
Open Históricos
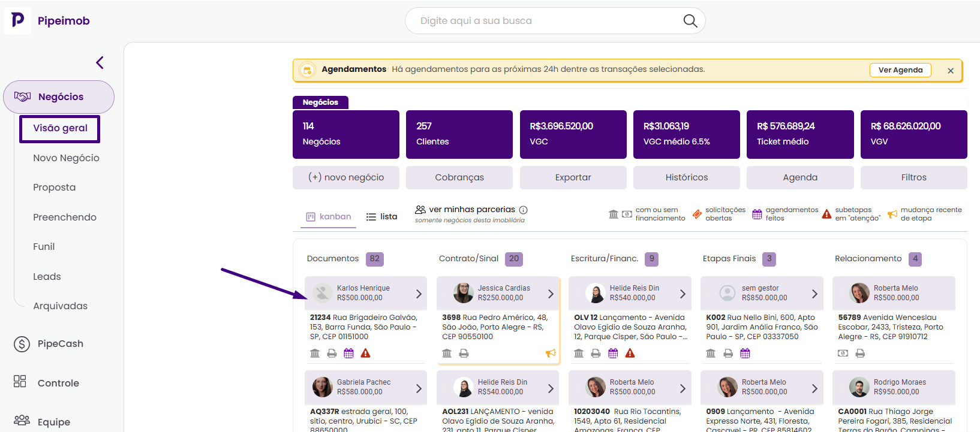(x=687, y=177)
